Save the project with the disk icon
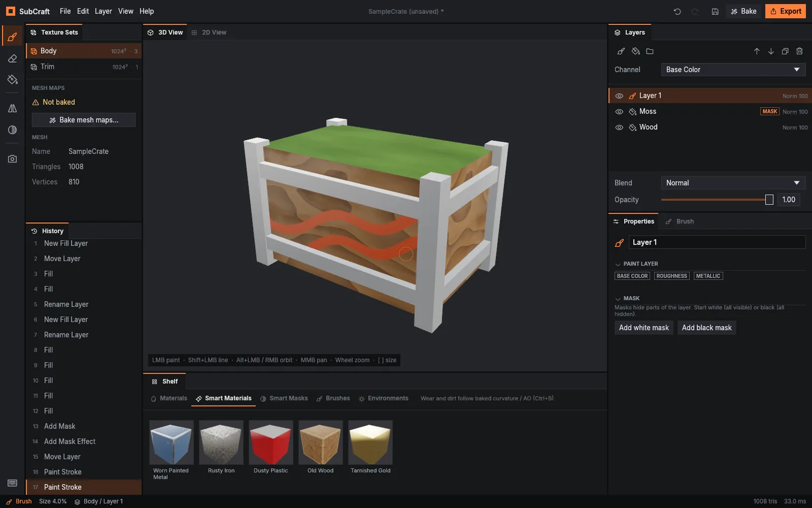 tap(715, 11)
